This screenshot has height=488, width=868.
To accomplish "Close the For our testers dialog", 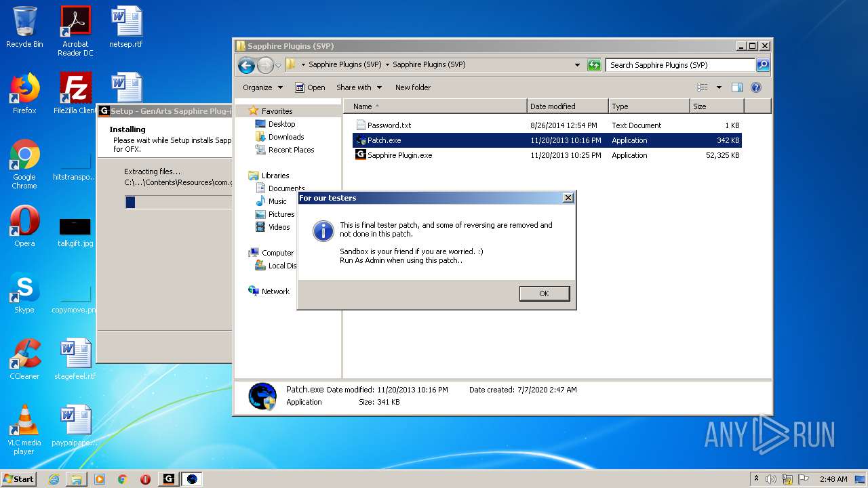I will coord(568,198).
